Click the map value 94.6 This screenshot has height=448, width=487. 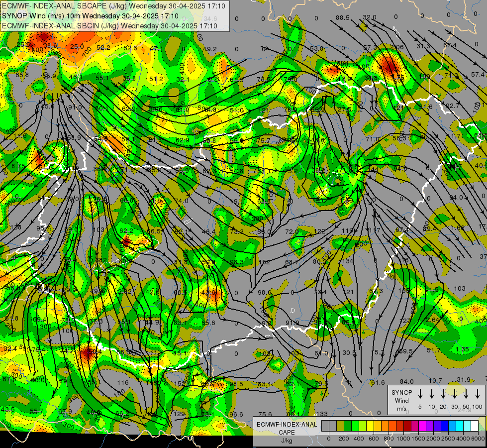[x=400, y=168]
